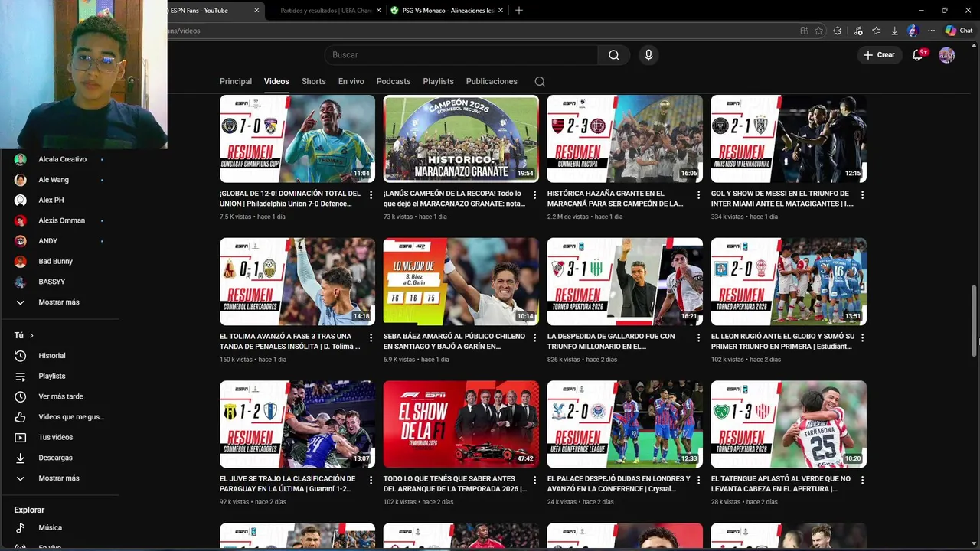980x551 pixels.
Task: Open the Podcasts tab
Action: click(394, 81)
